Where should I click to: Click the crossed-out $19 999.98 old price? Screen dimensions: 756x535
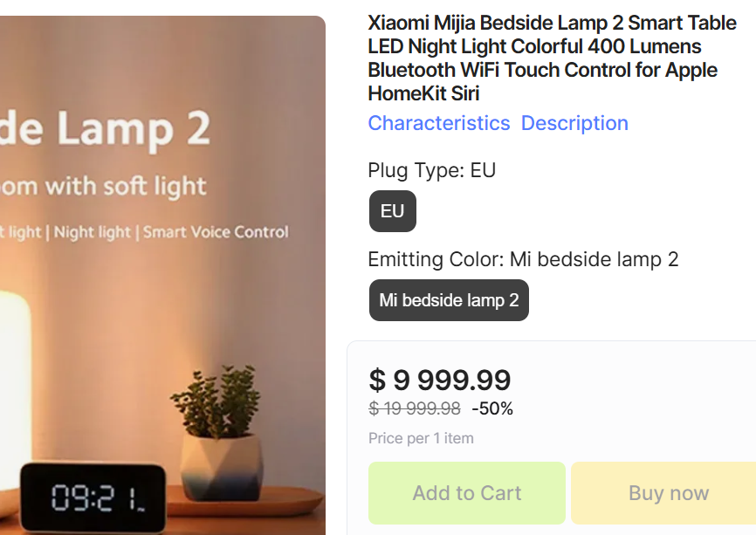coord(415,408)
